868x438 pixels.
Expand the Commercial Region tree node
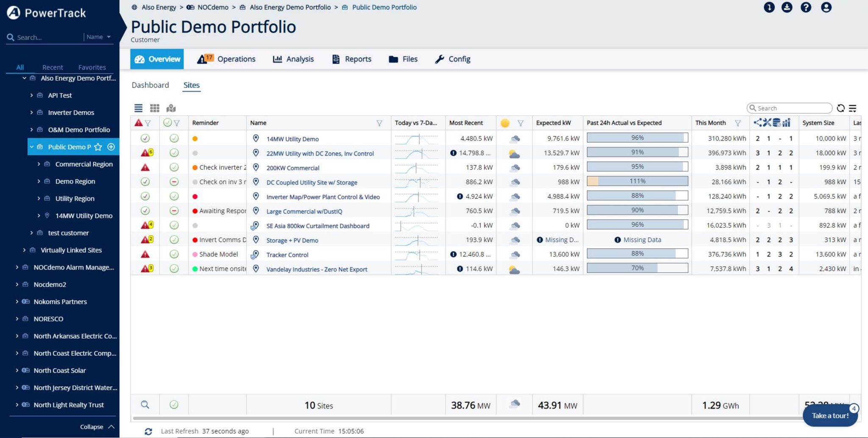point(39,164)
